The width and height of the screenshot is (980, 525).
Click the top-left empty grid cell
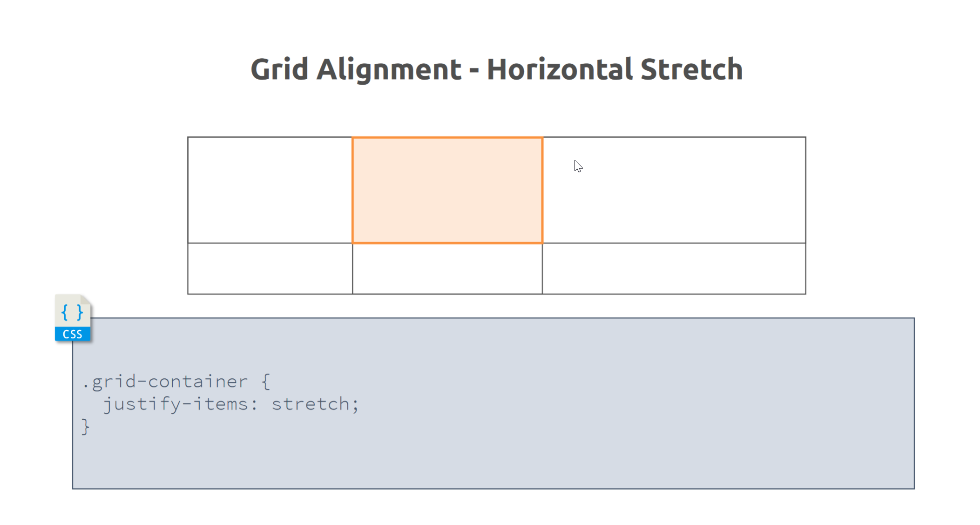click(270, 190)
